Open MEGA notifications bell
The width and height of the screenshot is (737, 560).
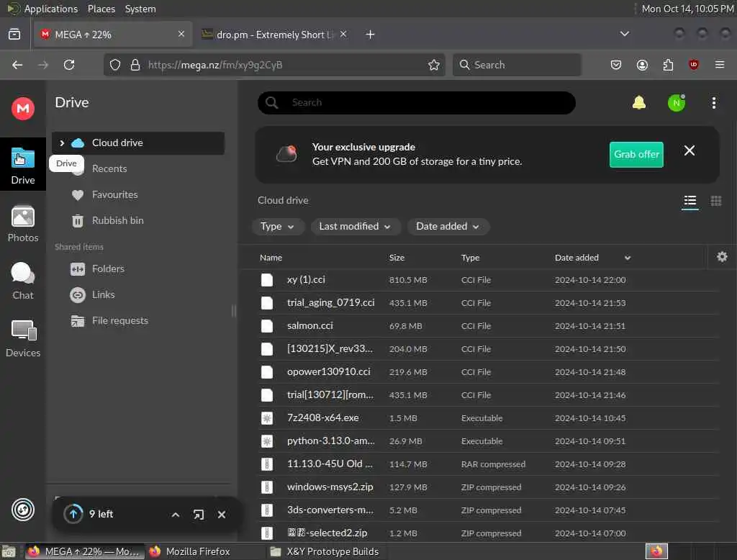tap(639, 102)
